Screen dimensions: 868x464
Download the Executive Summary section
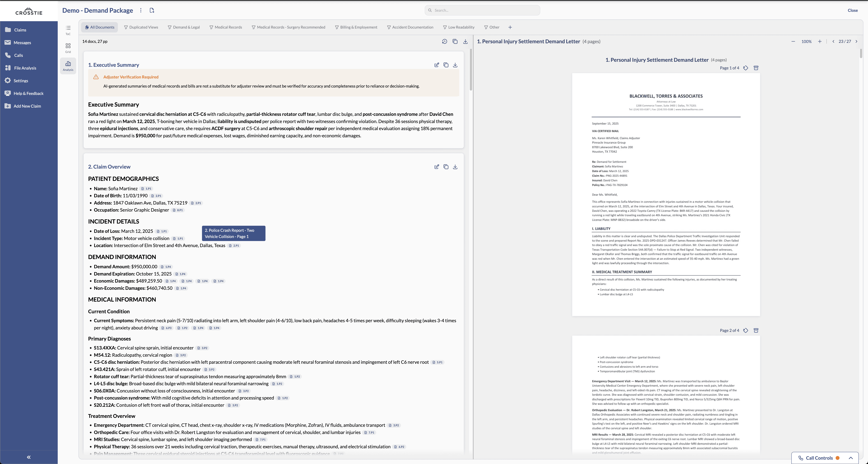pyautogui.click(x=455, y=65)
